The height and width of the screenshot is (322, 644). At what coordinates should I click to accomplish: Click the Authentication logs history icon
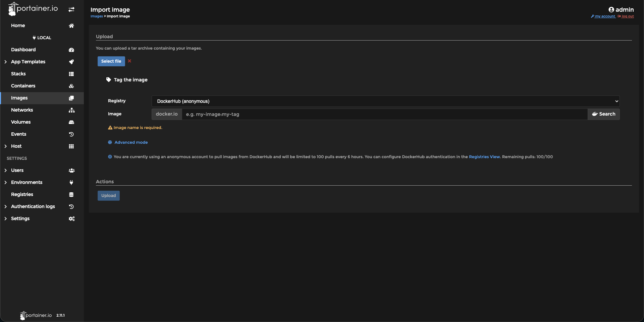[71, 207]
